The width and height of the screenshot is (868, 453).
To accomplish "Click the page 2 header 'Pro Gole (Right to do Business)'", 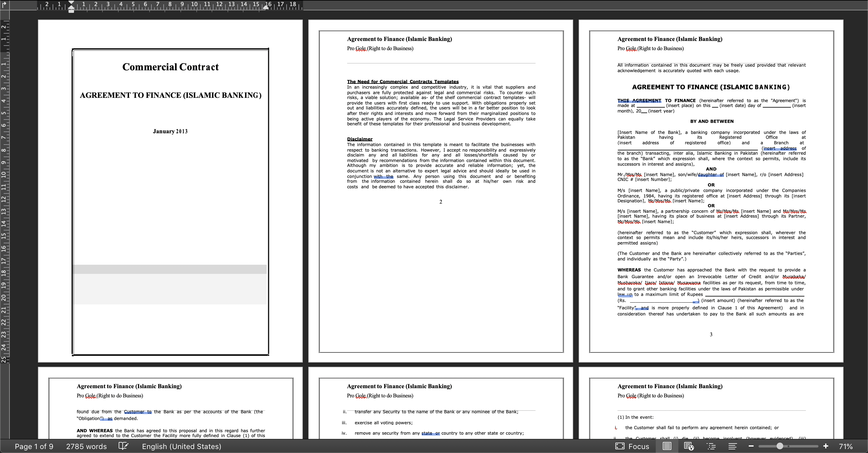I will (380, 49).
